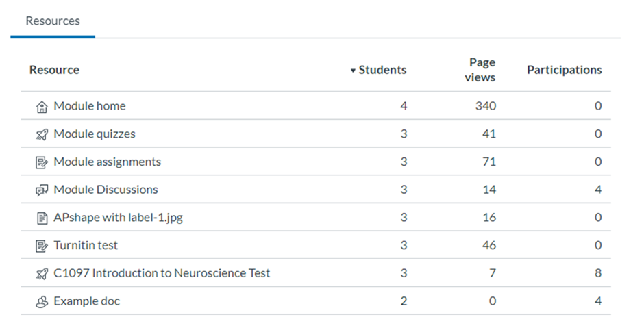Click the rocket icon beside C1097 Introduction to Neuroscience Test
The width and height of the screenshot is (644, 317).
point(42,274)
